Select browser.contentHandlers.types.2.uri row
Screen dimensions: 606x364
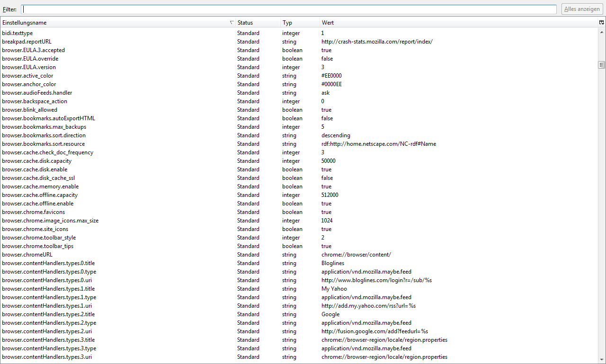pyautogui.click(x=299, y=331)
